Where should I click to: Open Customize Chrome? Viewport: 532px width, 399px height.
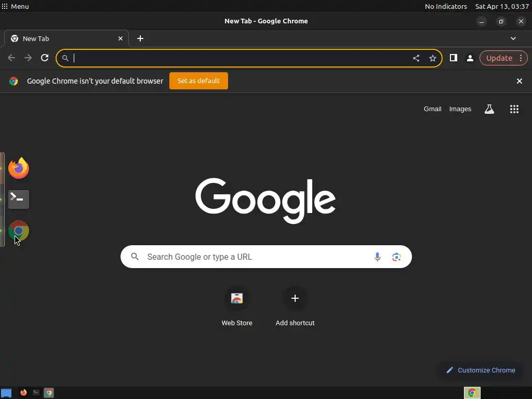[x=481, y=370]
